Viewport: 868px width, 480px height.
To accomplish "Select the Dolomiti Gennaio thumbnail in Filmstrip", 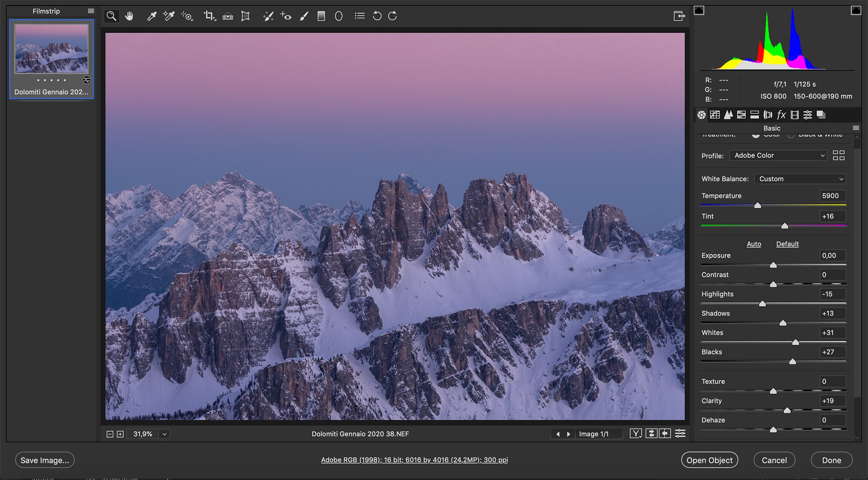I will point(51,49).
